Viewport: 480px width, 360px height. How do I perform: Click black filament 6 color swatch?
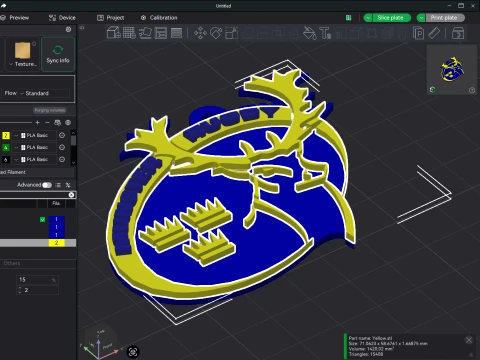[6, 160]
